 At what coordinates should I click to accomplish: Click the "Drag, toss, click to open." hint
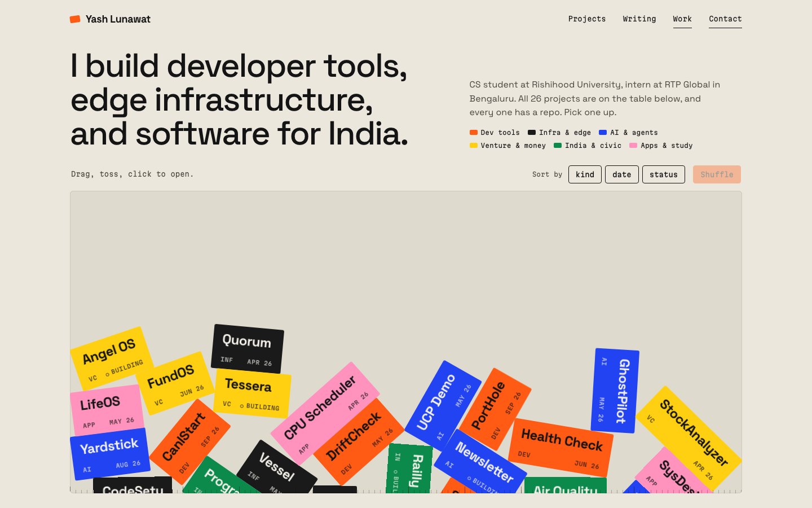coord(133,174)
